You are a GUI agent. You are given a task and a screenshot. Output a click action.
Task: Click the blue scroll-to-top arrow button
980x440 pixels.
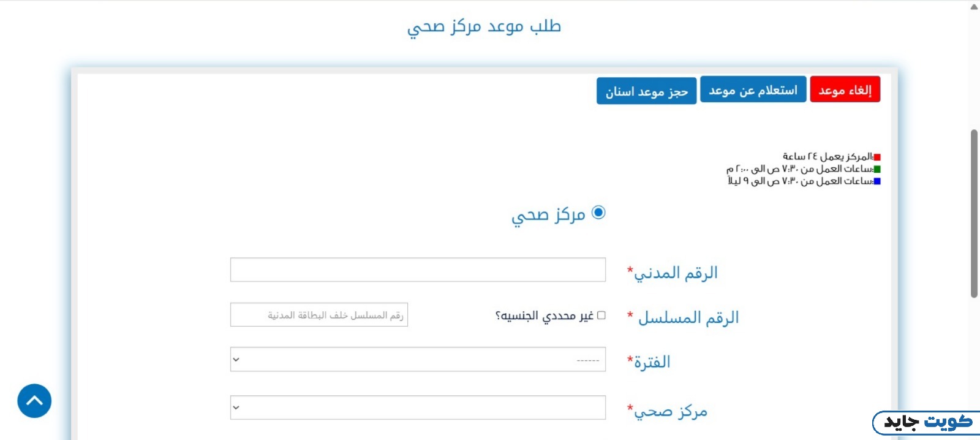tap(34, 401)
